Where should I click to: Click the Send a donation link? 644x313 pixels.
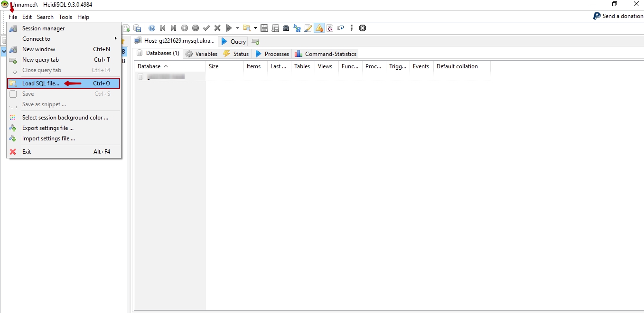pyautogui.click(x=618, y=16)
